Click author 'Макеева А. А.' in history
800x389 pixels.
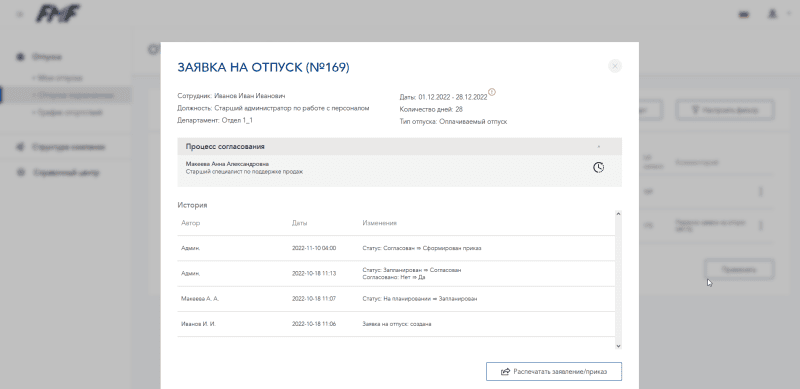(200, 299)
